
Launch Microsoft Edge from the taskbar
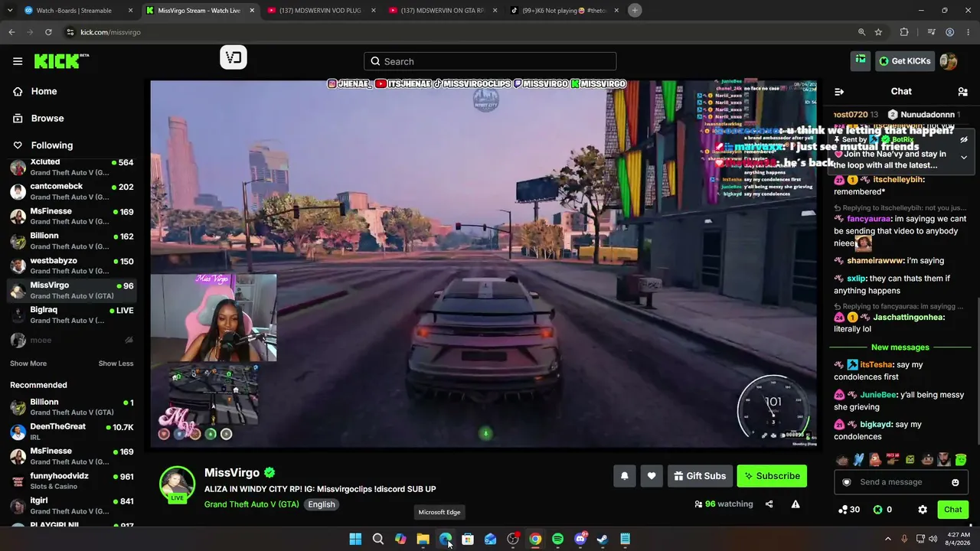(x=446, y=539)
